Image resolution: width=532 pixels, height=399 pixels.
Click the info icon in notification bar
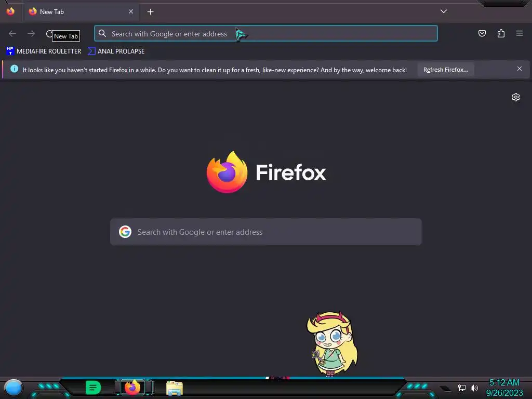(14, 69)
